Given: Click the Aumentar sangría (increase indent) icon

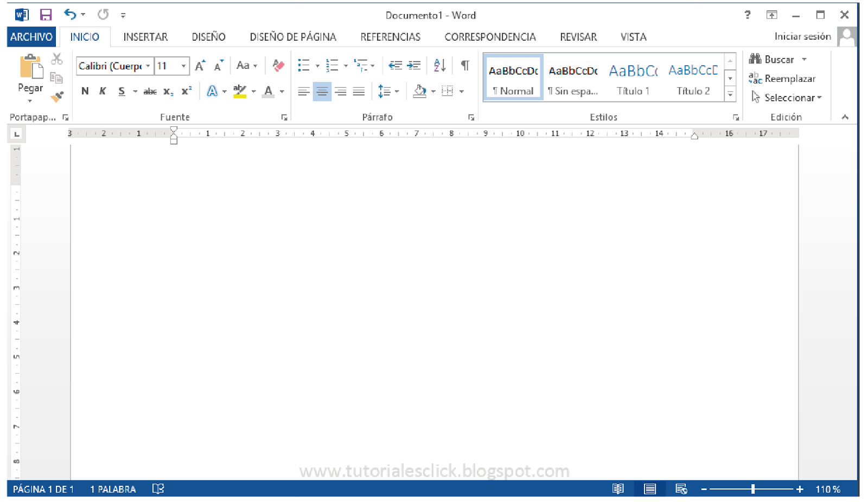Looking at the screenshot, I should (x=414, y=65).
